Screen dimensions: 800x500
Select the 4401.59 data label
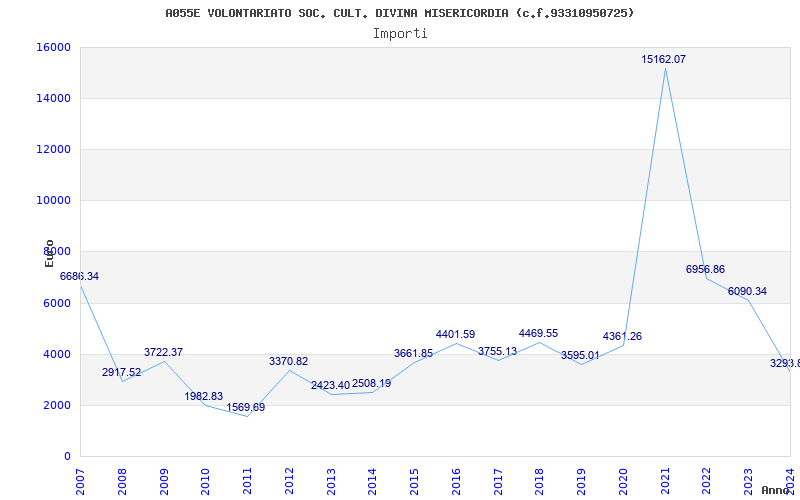click(x=455, y=334)
